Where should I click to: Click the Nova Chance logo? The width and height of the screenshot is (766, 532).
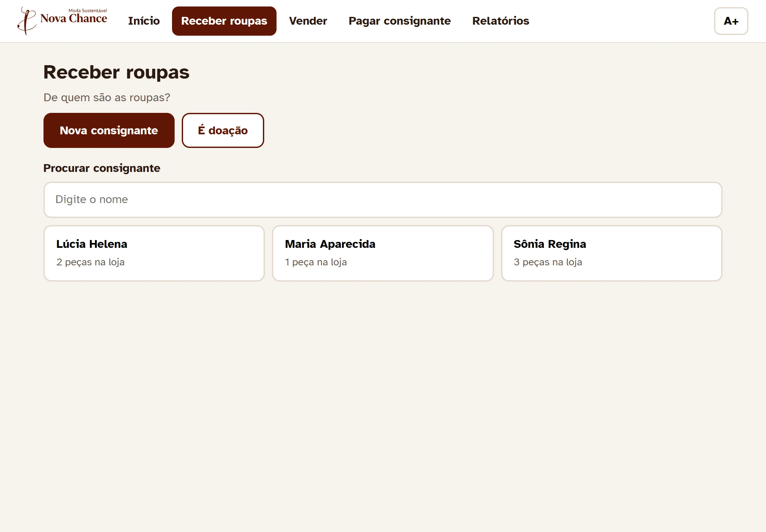pos(62,21)
